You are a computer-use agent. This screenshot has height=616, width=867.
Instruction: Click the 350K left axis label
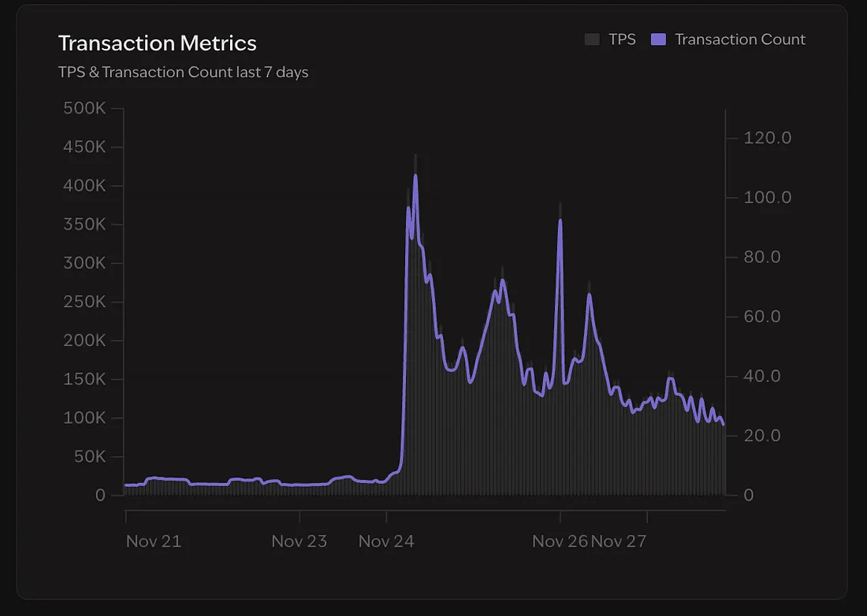84,225
